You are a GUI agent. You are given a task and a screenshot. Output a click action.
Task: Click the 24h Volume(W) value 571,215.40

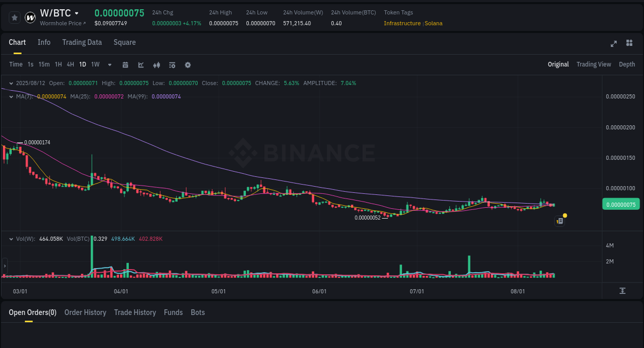297,23
